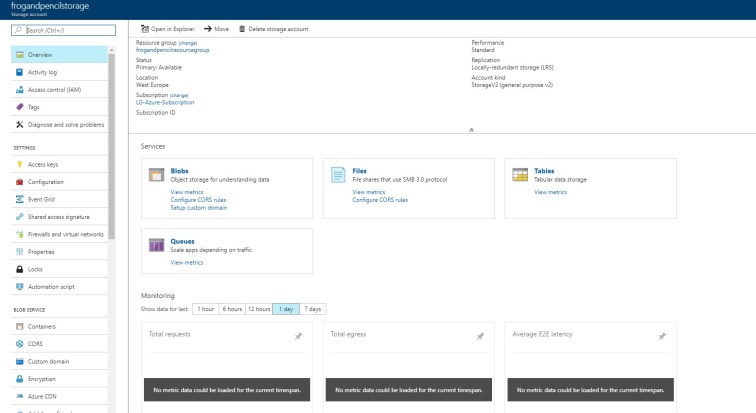Viewport: 756px width, 413px height.
Task: Click Open in Explorer button
Action: (x=167, y=29)
